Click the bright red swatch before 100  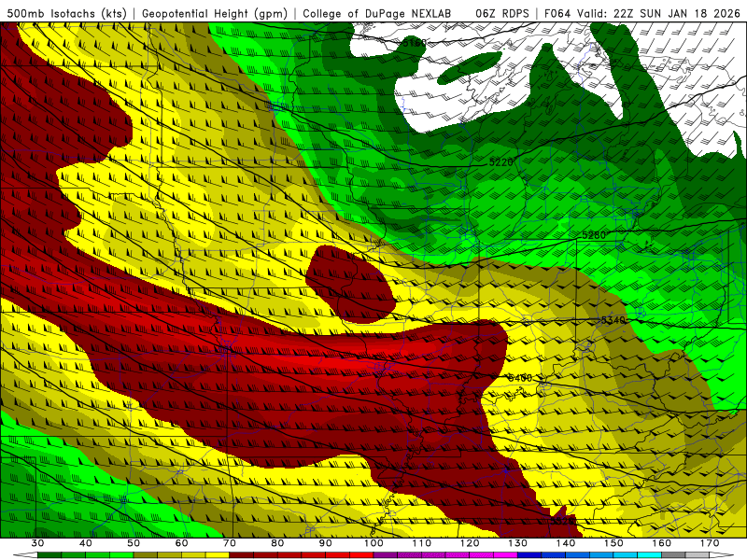361,555
